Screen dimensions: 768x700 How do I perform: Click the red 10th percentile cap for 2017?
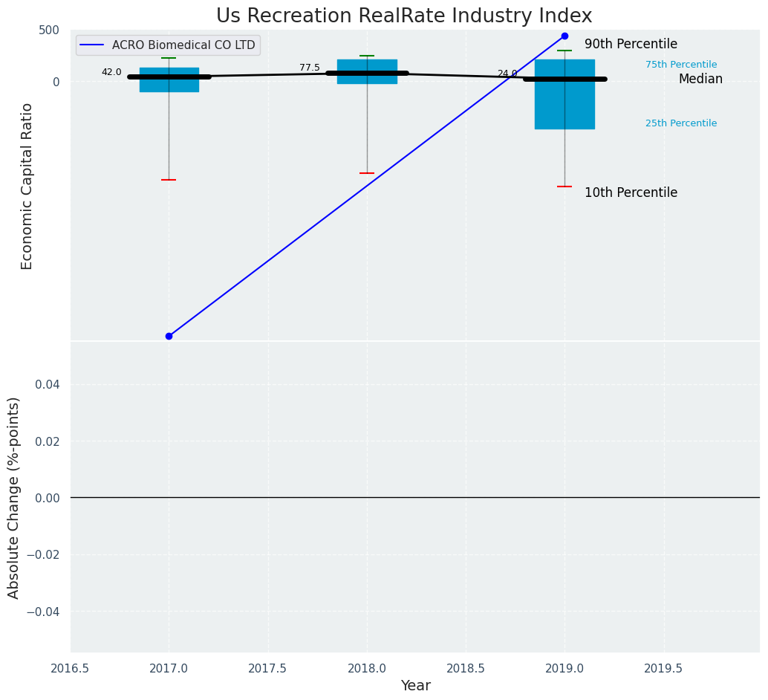click(169, 180)
